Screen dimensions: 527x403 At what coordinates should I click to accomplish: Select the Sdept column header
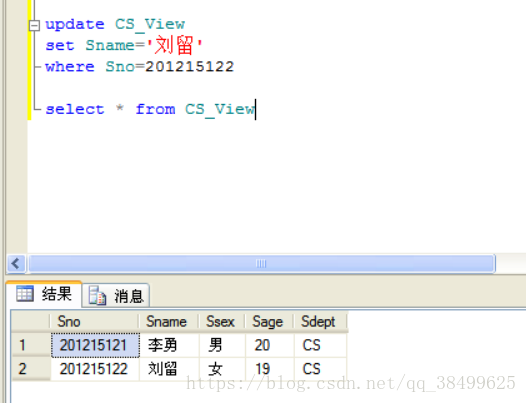[320, 322]
